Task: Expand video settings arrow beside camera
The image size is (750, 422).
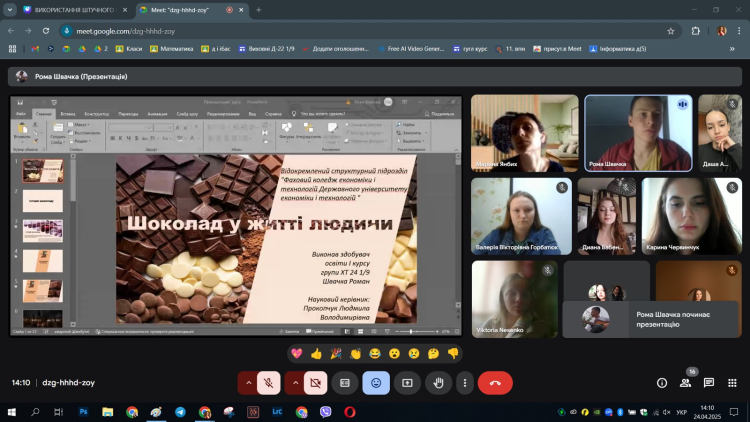Action: tap(294, 382)
